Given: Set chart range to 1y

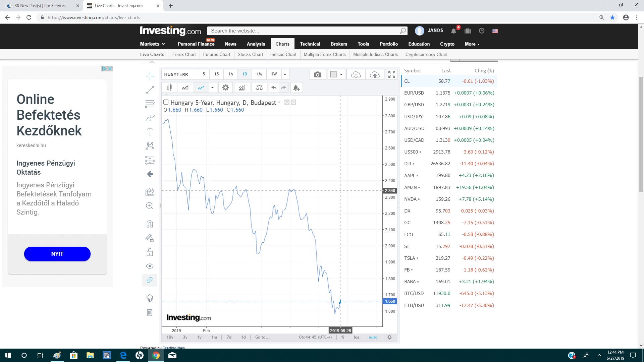Looking at the screenshot, I should [x=199, y=337].
